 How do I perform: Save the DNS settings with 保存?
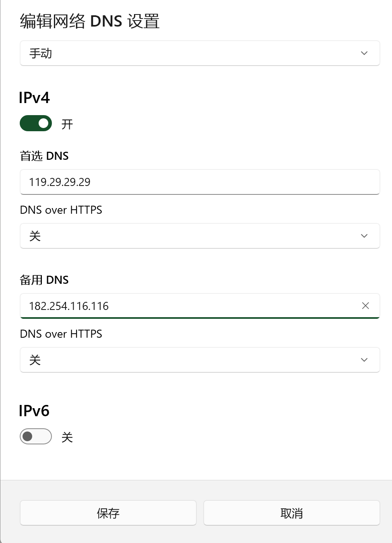[108, 513]
